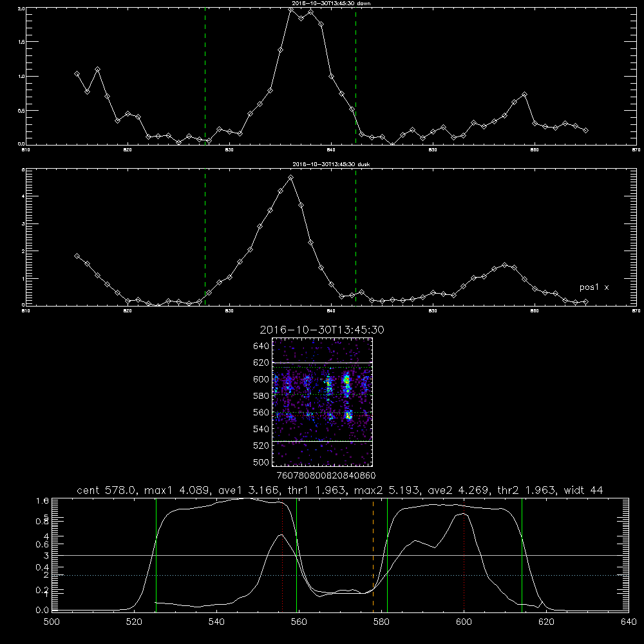Click the "540" x-axis label of bottom plot
Screen dimensions: 644x644
[x=216, y=622]
